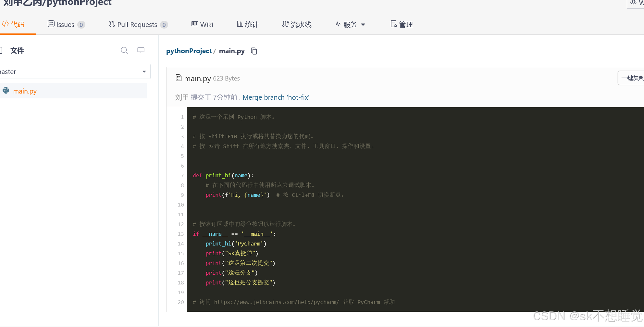Click the main.py name in the breadcrumb
Image resolution: width=644 pixels, height=327 pixels.
232,51
